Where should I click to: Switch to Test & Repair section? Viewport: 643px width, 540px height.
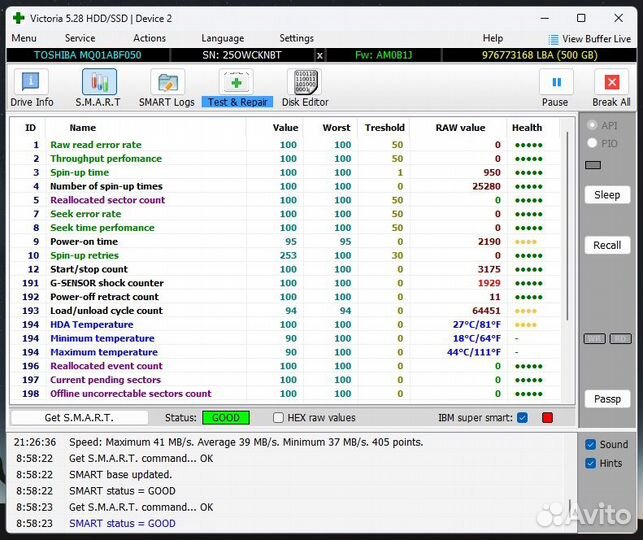click(x=237, y=88)
